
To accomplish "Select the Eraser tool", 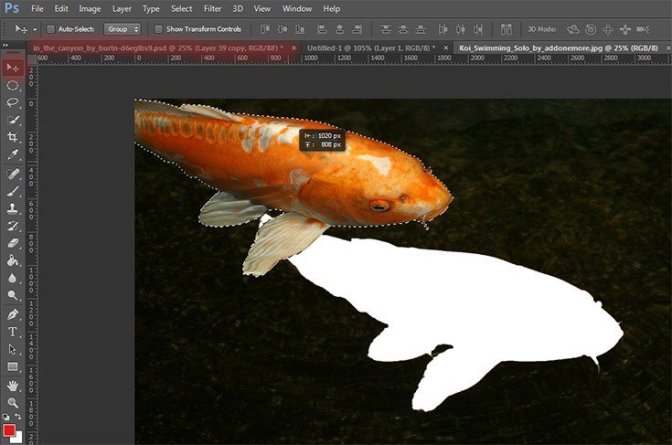I will tap(12, 243).
